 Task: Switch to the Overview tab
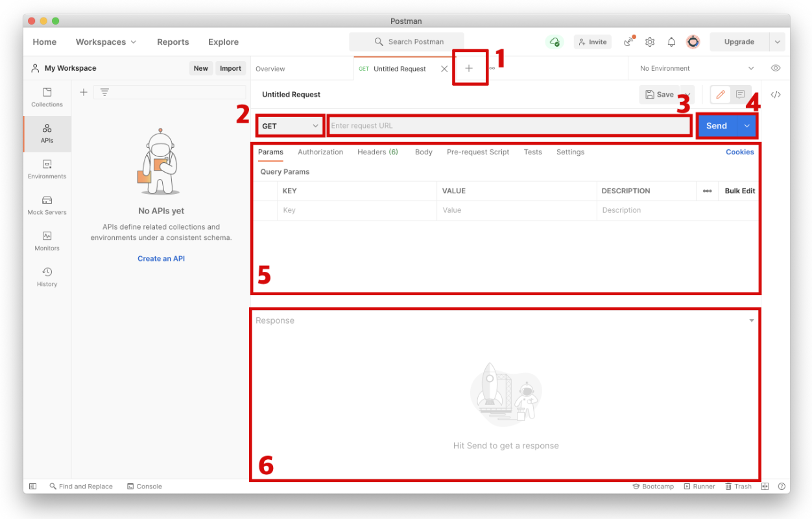coord(270,69)
